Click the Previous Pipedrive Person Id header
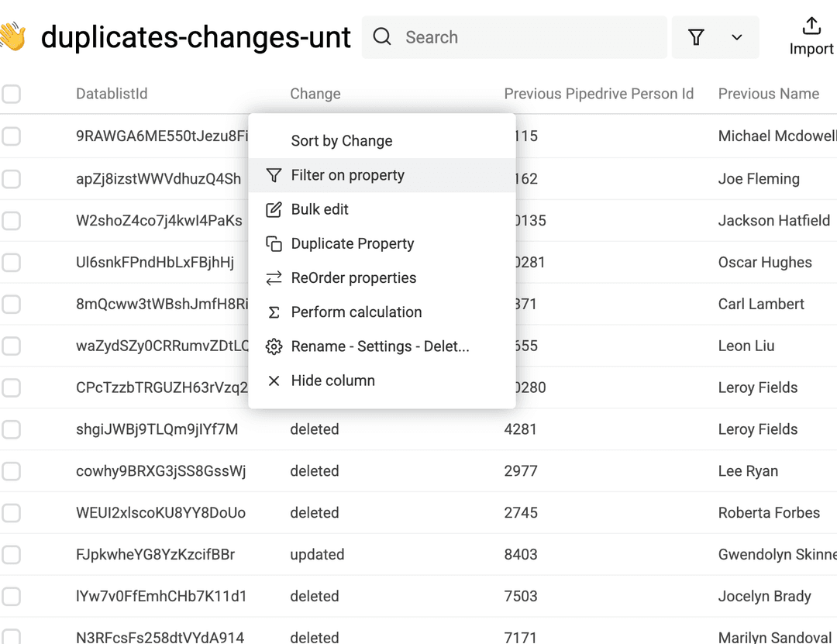 click(x=599, y=94)
